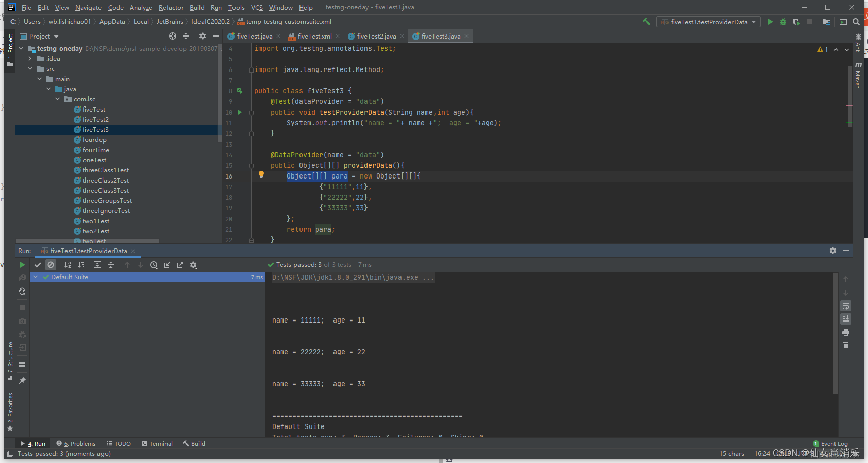868x463 pixels.
Task: Collapse the testng-oneday root node
Action: (x=21, y=49)
